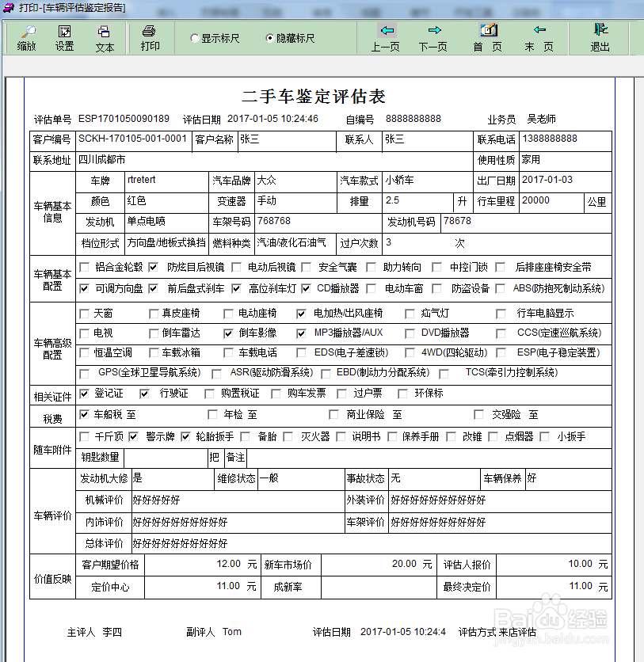
Task: Click mileage value 20000
Action: tap(535, 200)
